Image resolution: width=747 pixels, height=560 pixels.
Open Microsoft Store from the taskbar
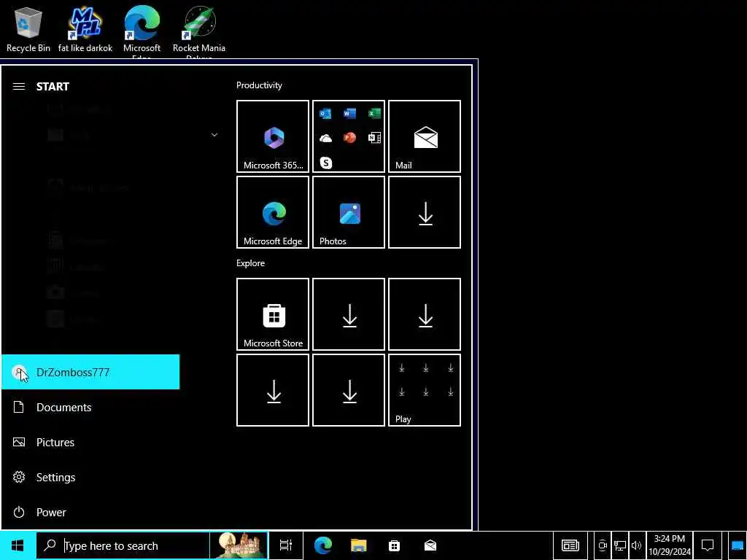point(394,545)
